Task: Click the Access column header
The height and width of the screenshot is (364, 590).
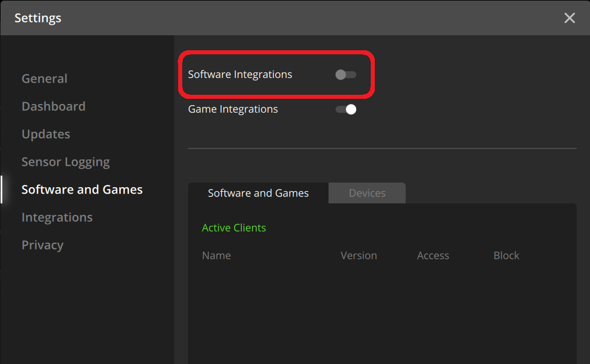Action: (x=433, y=255)
